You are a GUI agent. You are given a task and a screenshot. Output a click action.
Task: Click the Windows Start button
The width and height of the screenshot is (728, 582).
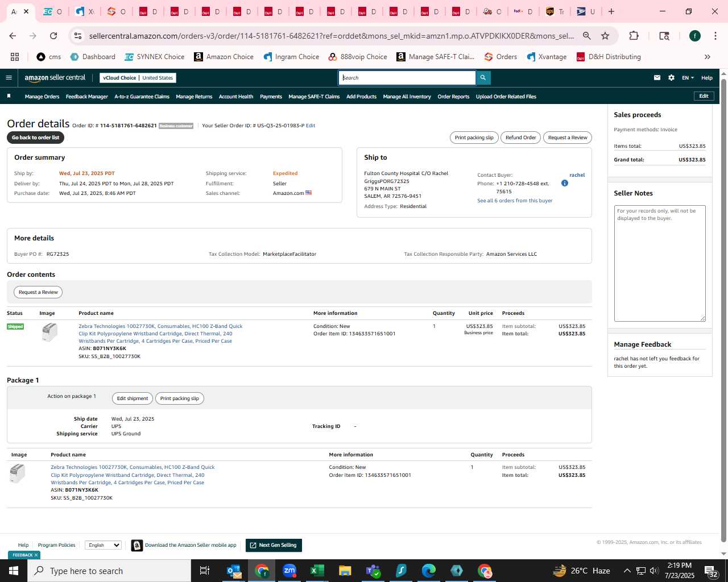click(14, 571)
